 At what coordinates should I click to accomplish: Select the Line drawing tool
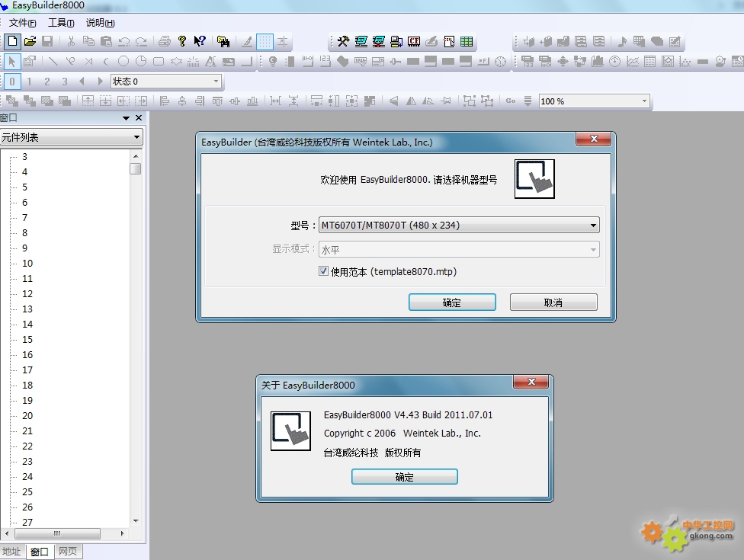(x=53, y=62)
